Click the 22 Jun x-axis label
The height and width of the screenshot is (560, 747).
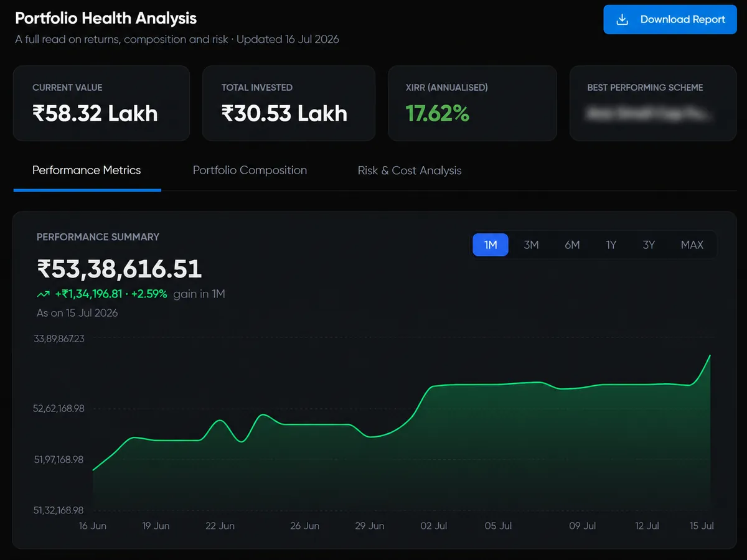(220, 526)
